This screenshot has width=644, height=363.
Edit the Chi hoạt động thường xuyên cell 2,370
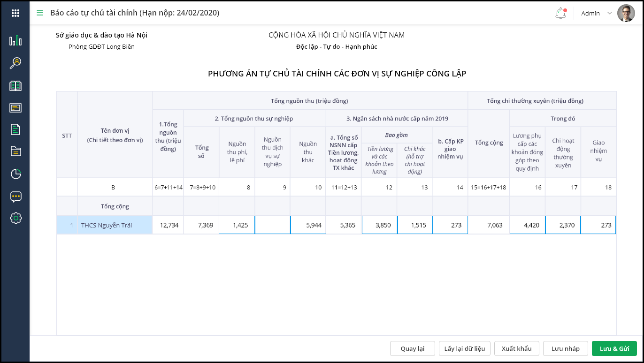[563, 225]
